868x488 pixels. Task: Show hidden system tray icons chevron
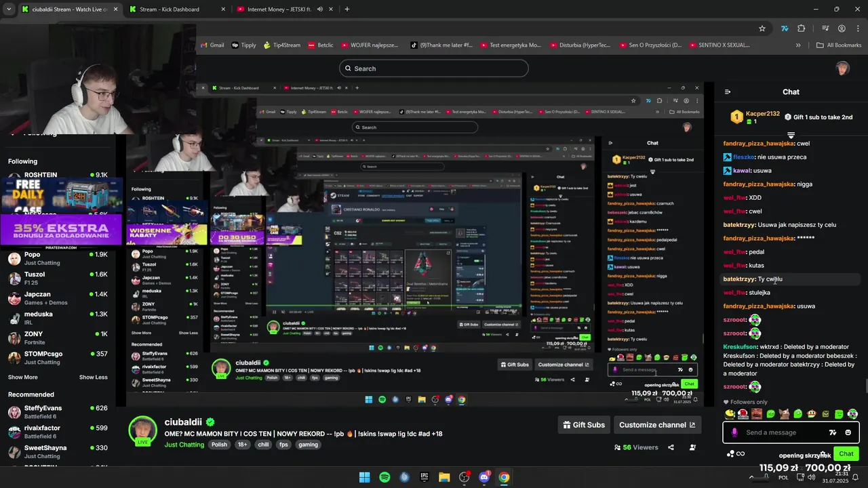(x=751, y=478)
